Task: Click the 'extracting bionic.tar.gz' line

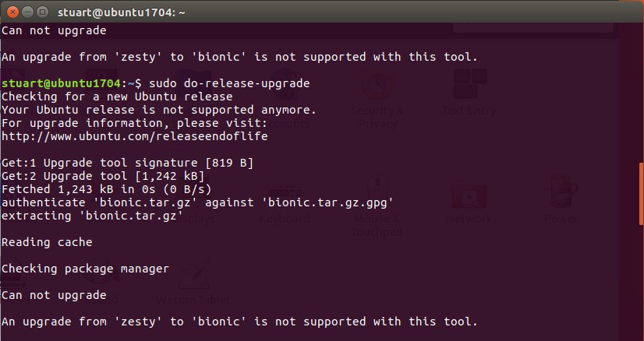Action: [x=92, y=216]
